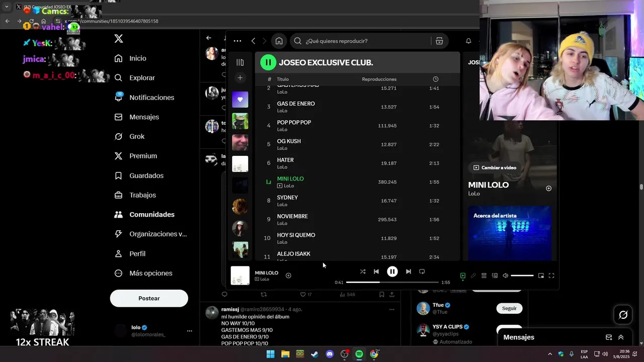Toggle the Now Playing view button
The image size is (644, 362).
(x=463, y=276)
